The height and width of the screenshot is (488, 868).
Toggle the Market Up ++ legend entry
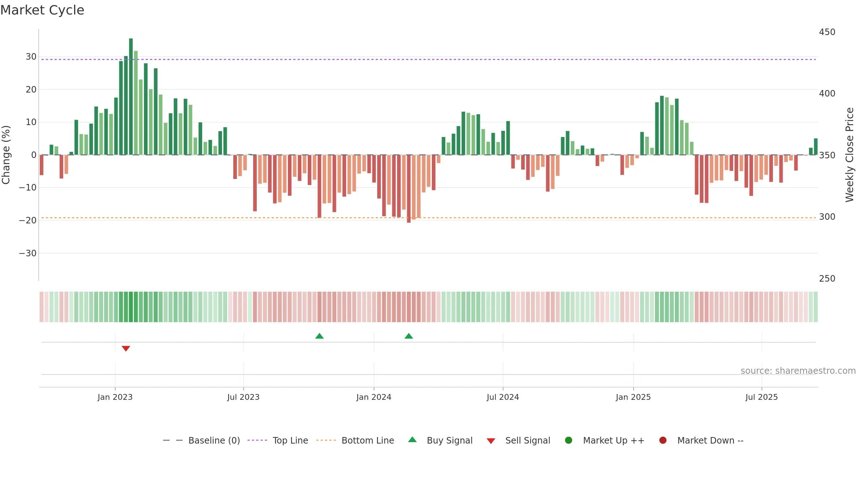605,440
